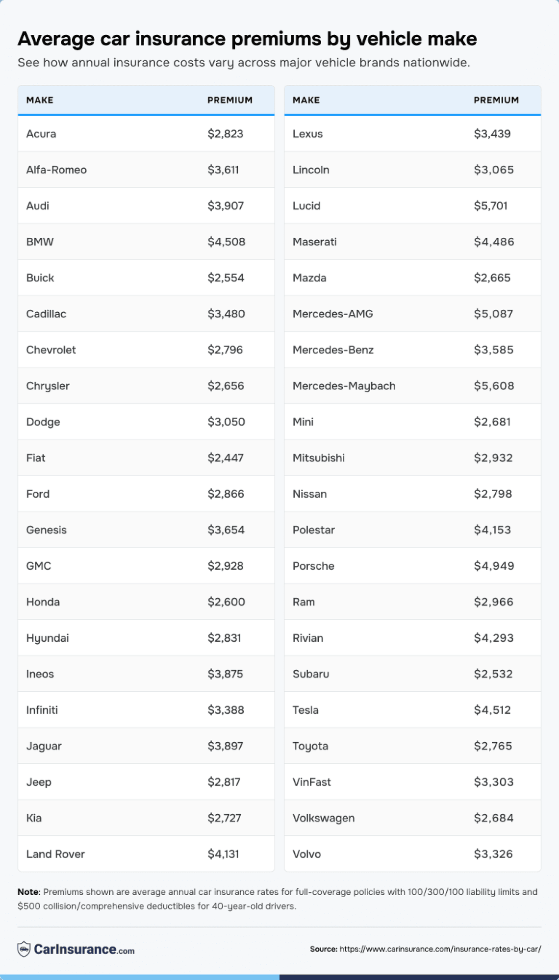Viewport: 559px width, 980px height.
Task: Click the Mercedes-AMG make entry
Action: point(332,314)
